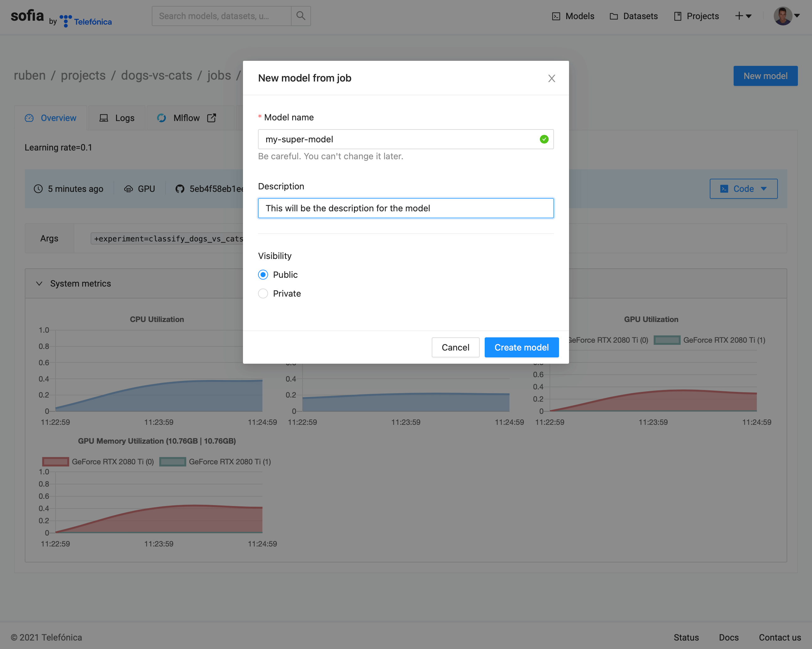This screenshot has height=649, width=812.
Task: Click the search magnifier icon
Action: coord(301,16)
